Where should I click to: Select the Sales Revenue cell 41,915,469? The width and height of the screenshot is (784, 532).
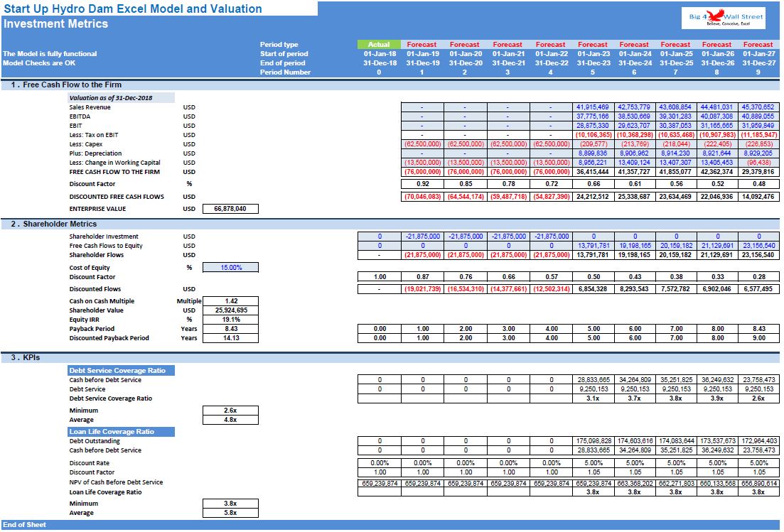[x=593, y=107]
